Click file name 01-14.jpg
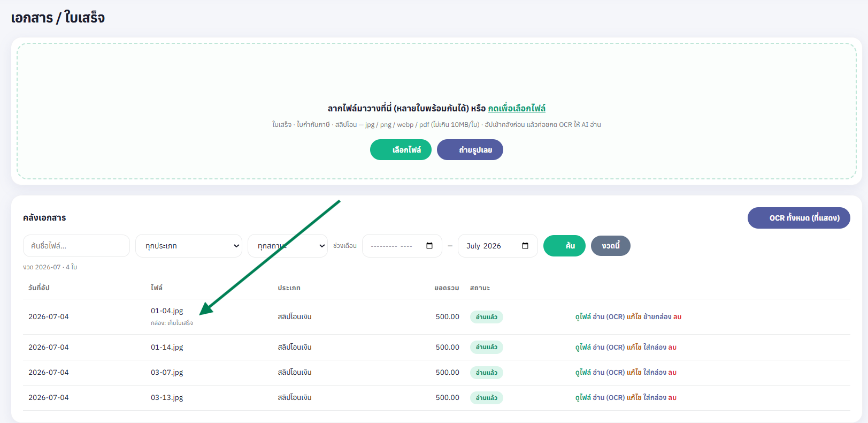868x423 pixels. click(x=167, y=347)
